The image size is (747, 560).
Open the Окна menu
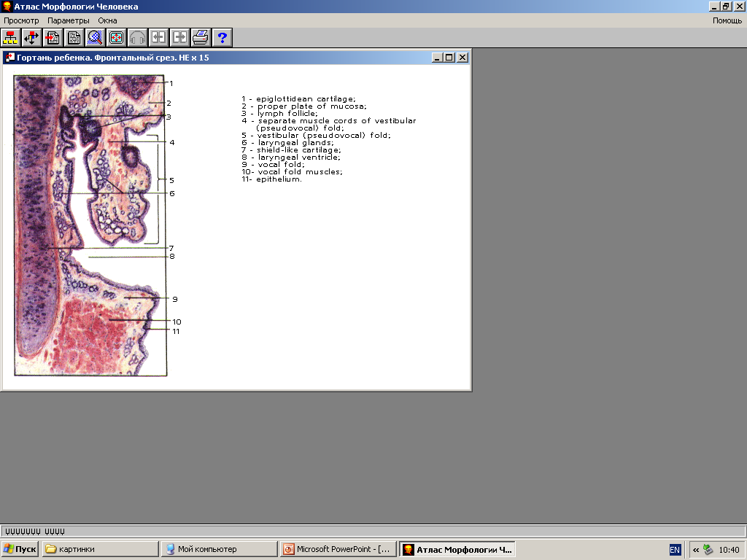108,20
